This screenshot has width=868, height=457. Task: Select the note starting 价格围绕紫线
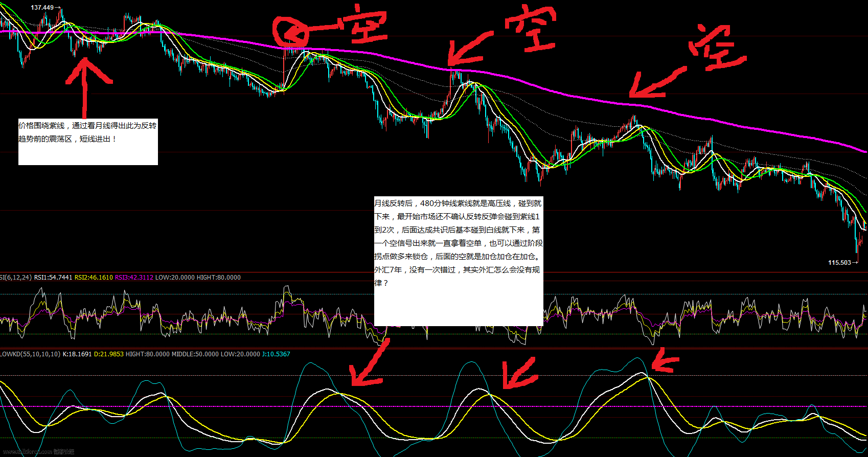88,142
